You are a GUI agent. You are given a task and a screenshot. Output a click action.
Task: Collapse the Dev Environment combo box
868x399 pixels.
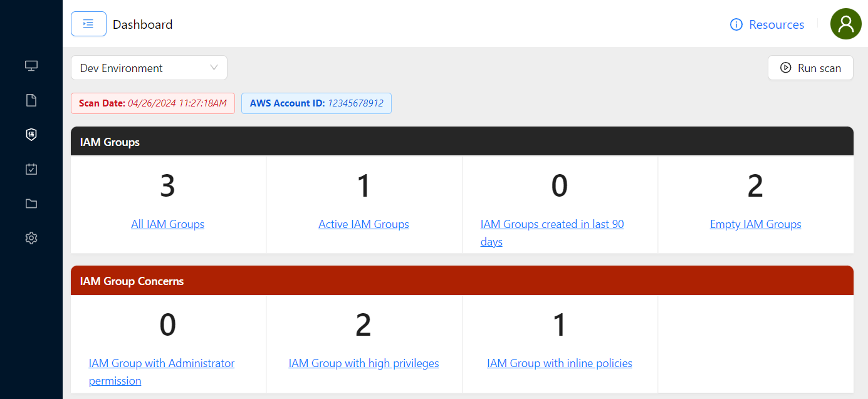tap(149, 67)
